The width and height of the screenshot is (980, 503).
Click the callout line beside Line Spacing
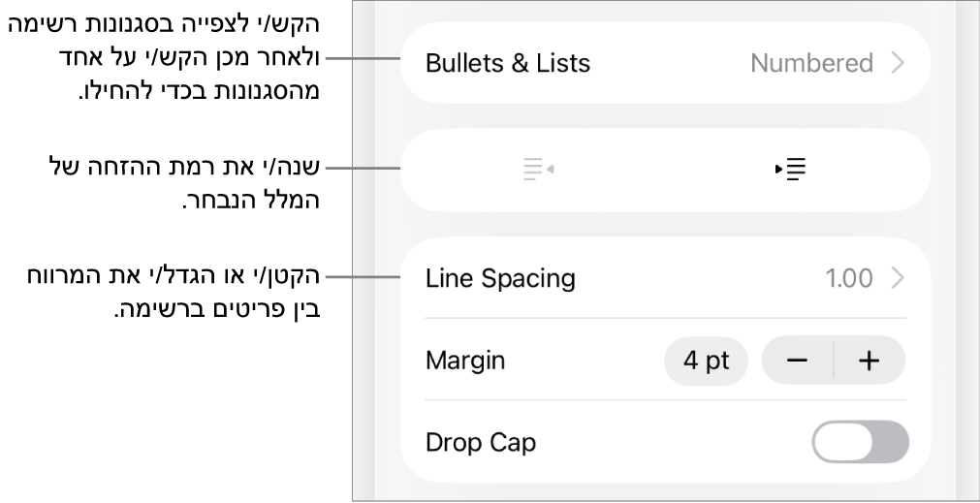[x=363, y=278]
